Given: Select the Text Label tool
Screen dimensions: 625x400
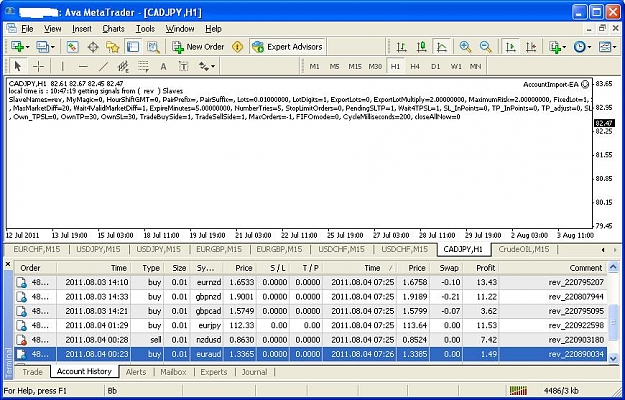Looking at the screenshot, I should pos(183,67).
